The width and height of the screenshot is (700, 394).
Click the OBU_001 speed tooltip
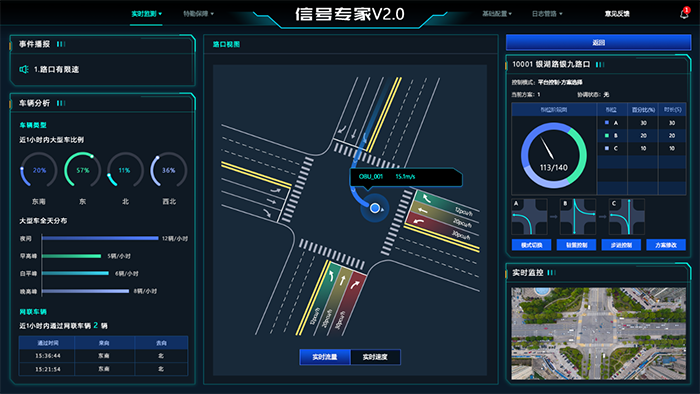coord(405,177)
